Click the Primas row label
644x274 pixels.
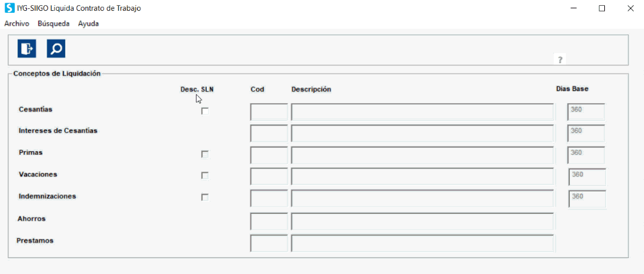click(x=31, y=152)
